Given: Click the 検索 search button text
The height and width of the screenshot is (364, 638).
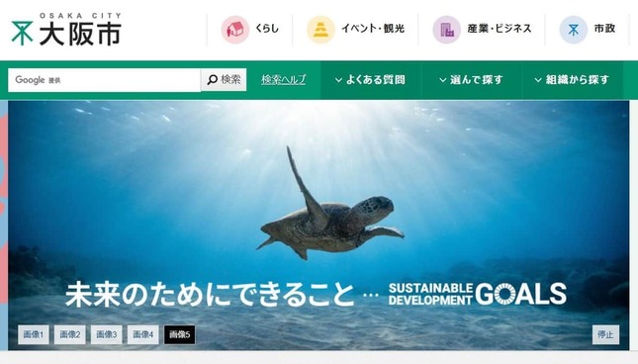Looking at the screenshot, I should 230,80.
